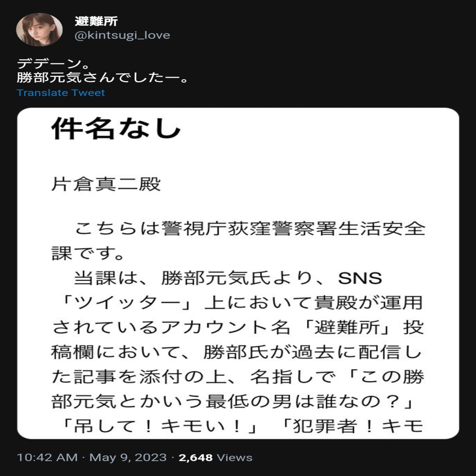Click the tweet line 勝部元気さんでしたー。
Viewport: 476px width, 476px height.
(x=103, y=78)
